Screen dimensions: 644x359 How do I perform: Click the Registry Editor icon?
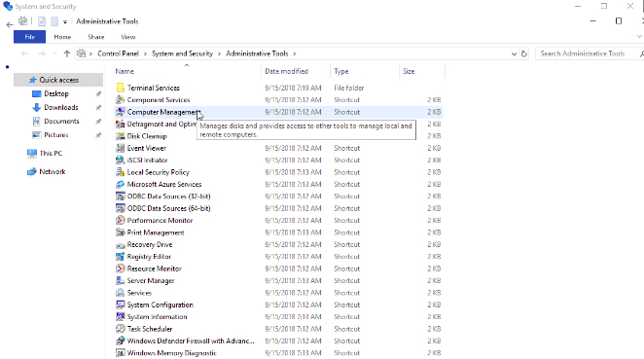tap(120, 256)
